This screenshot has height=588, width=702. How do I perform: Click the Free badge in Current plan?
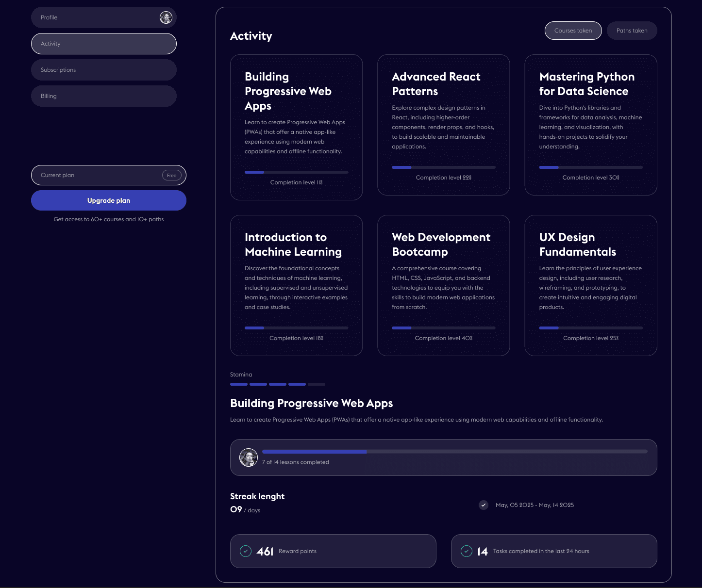(x=172, y=176)
